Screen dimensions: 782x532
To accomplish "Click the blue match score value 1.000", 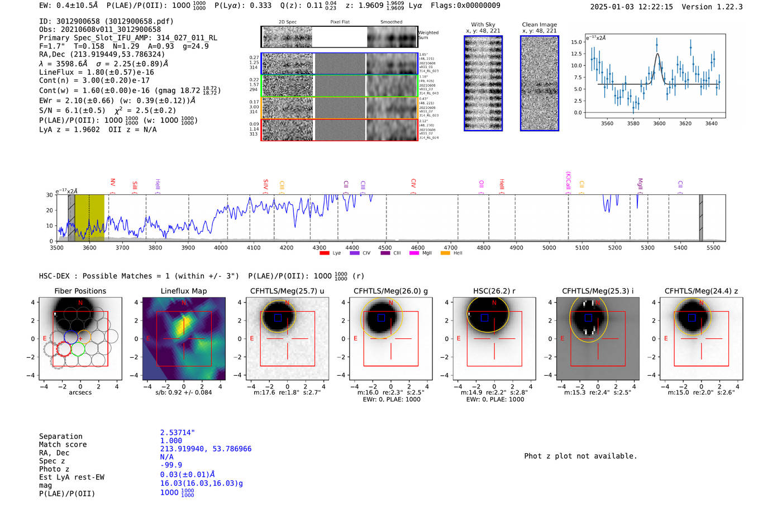I will coord(171,441).
